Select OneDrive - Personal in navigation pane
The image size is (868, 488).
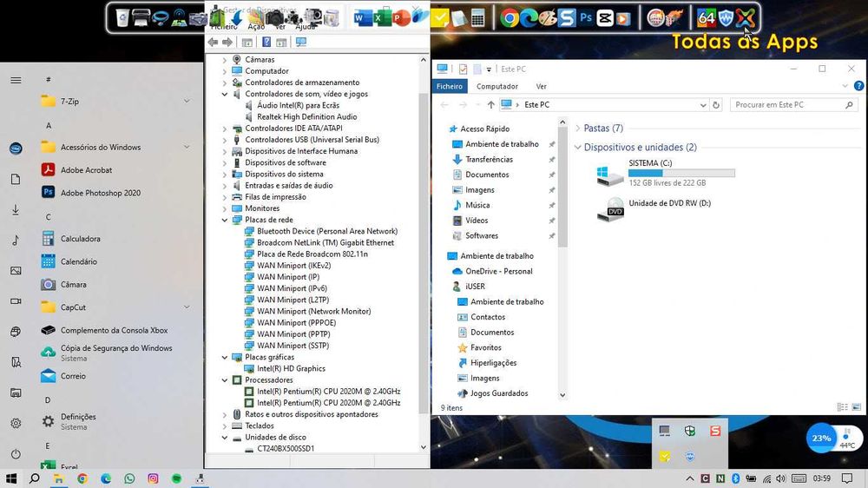click(498, 271)
